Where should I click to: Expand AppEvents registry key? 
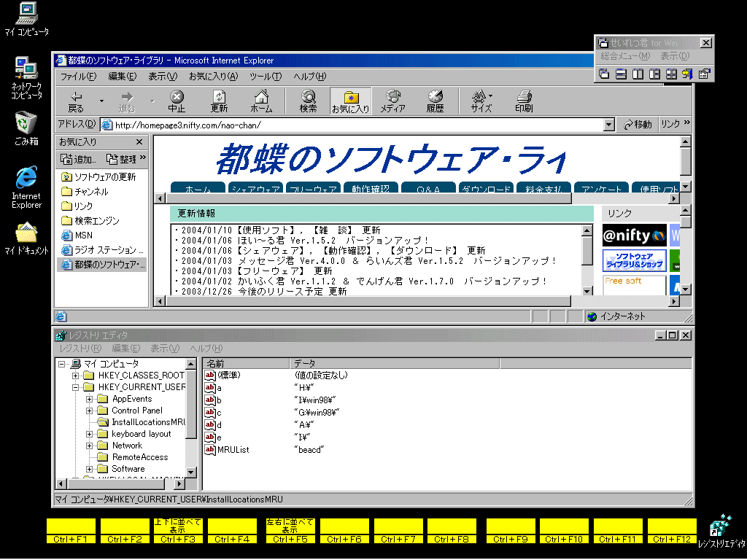[89, 399]
